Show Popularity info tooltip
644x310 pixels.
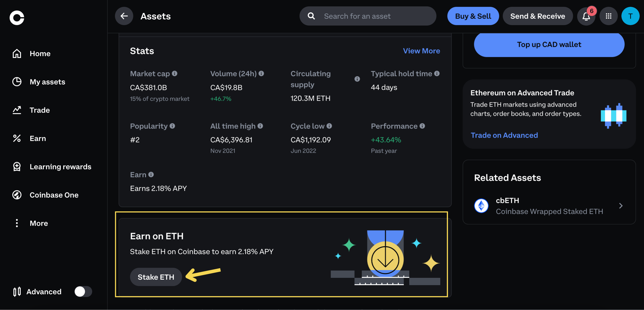coord(172,126)
